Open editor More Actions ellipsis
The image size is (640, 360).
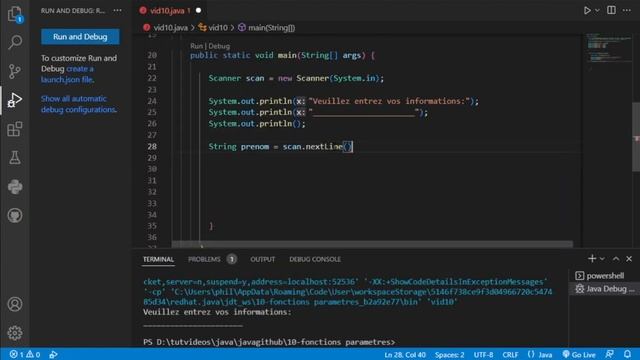click(x=627, y=10)
